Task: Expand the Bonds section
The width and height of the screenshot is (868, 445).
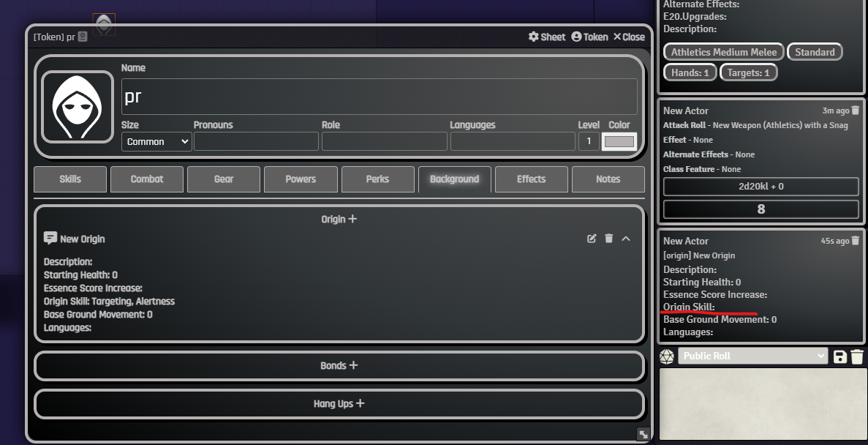Action: pos(339,365)
